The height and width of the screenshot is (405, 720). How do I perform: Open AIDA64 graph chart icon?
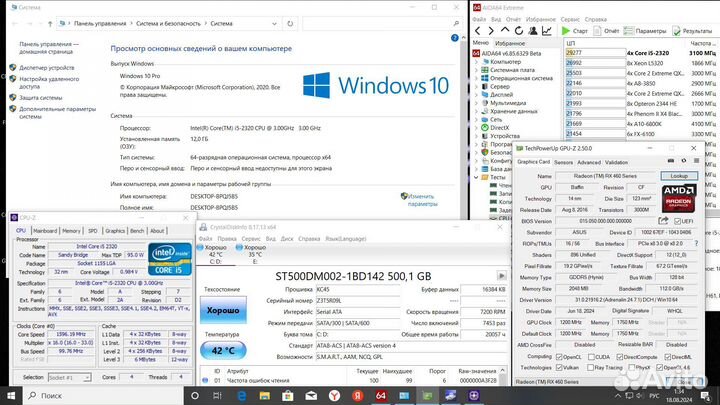tap(546, 31)
